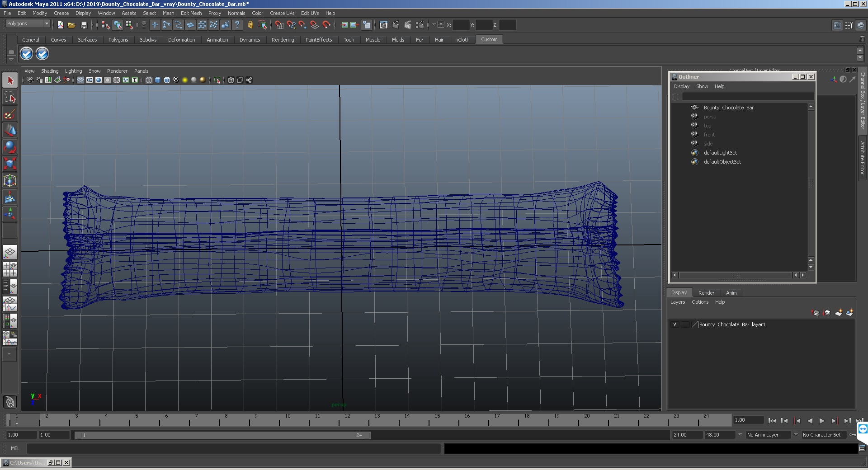Click the MEL command input field

234,448
